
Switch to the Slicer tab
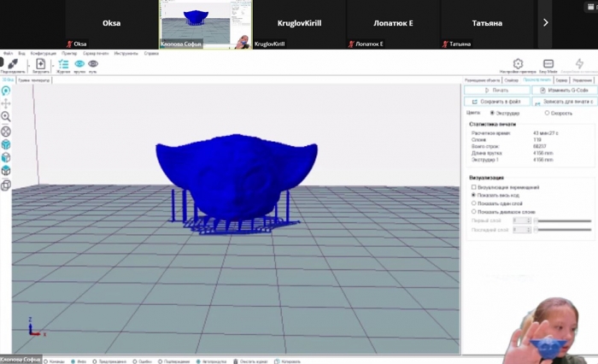click(x=512, y=79)
